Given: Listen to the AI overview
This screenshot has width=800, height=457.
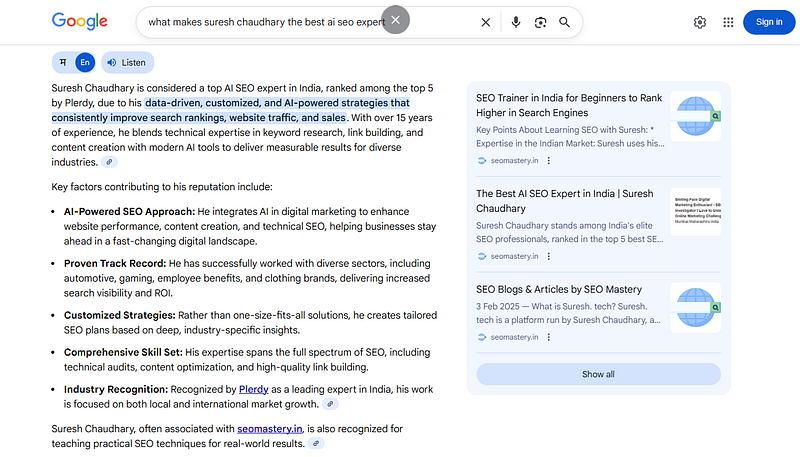Looking at the screenshot, I should [x=127, y=62].
